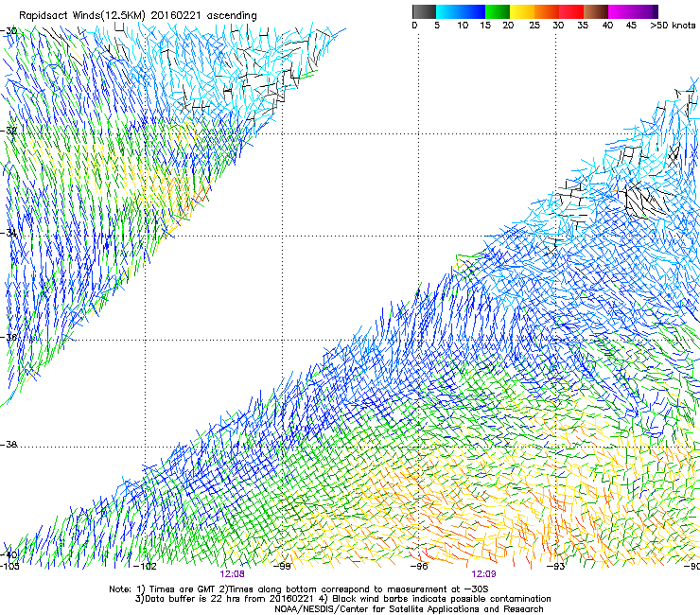Image resolution: width=700 pixels, height=615 pixels.
Task: Click the latitude label '-36'
Action: click(x=9, y=337)
